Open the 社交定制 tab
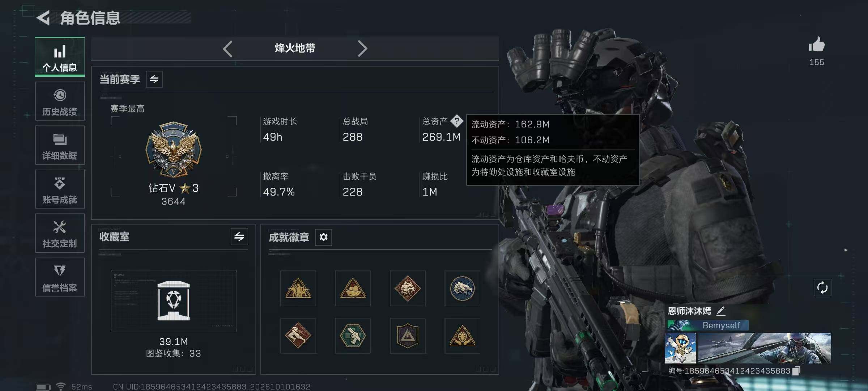Image resolution: width=868 pixels, height=391 pixels. coord(60,233)
